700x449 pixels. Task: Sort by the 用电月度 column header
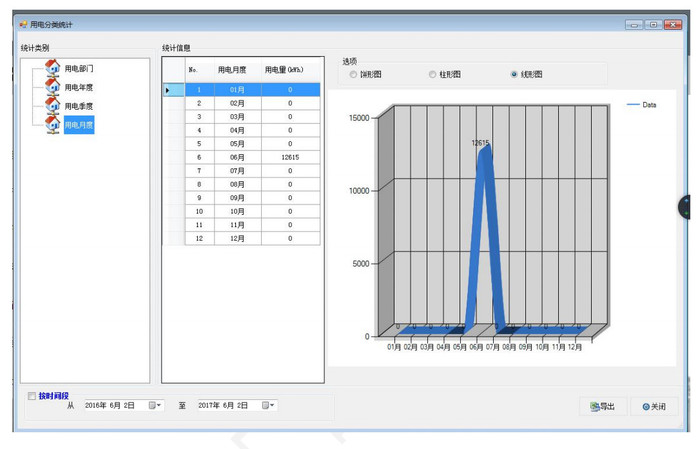[238, 70]
